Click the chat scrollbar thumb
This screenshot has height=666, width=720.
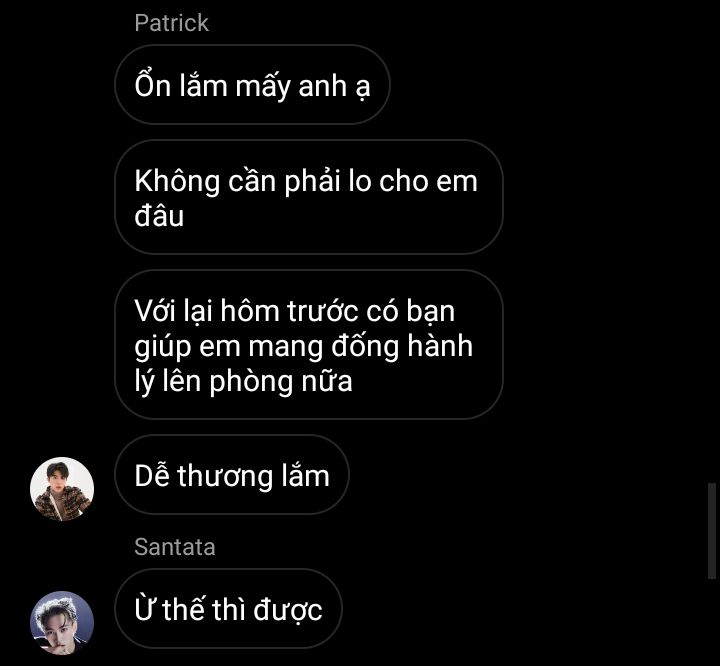(x=712, y=531)
